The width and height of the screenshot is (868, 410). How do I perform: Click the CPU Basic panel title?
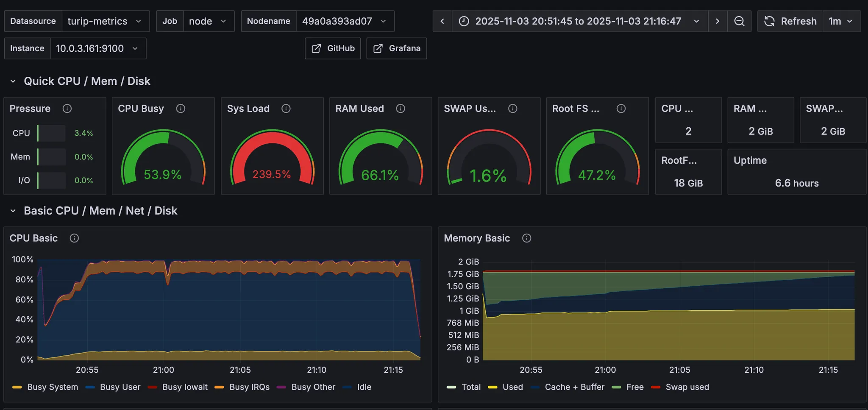(x=33, y=238)
